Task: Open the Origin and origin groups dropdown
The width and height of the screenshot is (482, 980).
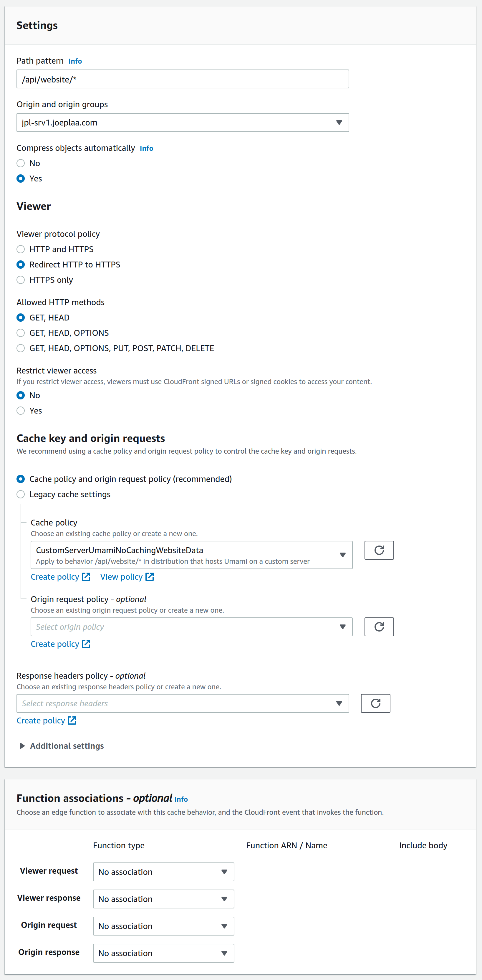Action: (x=183, y=123)
